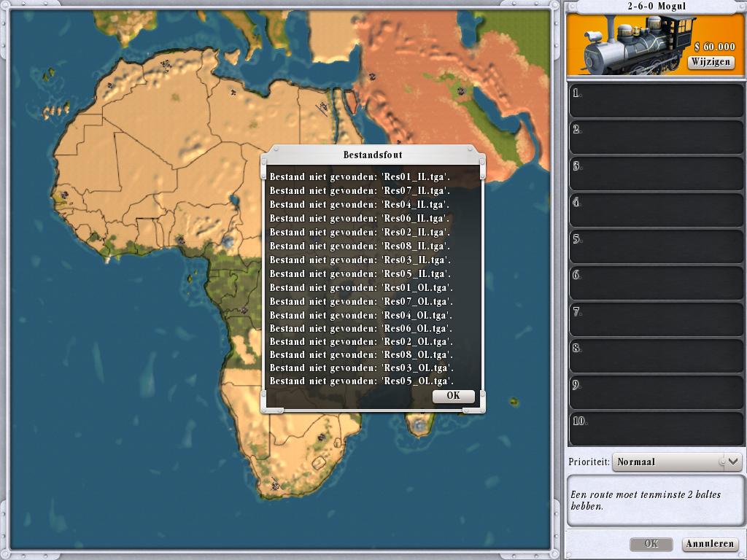The image size is (747, 560).
Task: Select route stop slot 6
Action: [x=657, y=283]
